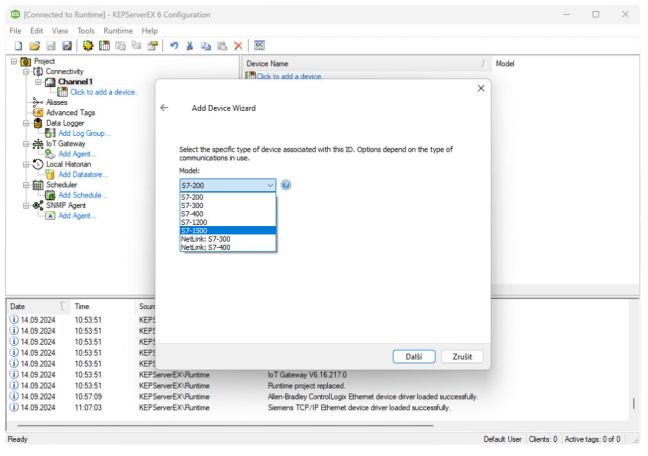The height and width of the screenshot is (456, 648).
Task: Click the Channel1 icon in tree
Action: click(50, 82)
